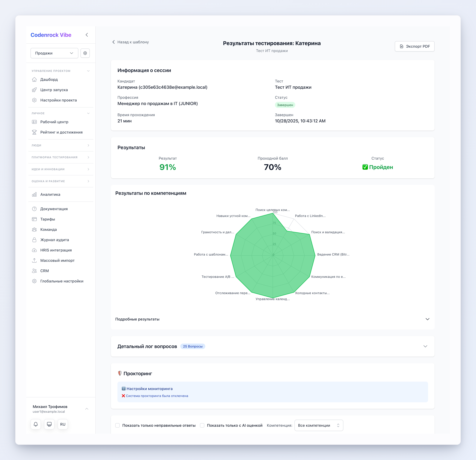The height and width of the screenshot is (460, 476).
Task: Click the Завершен status badge
Action: (285, 105)
